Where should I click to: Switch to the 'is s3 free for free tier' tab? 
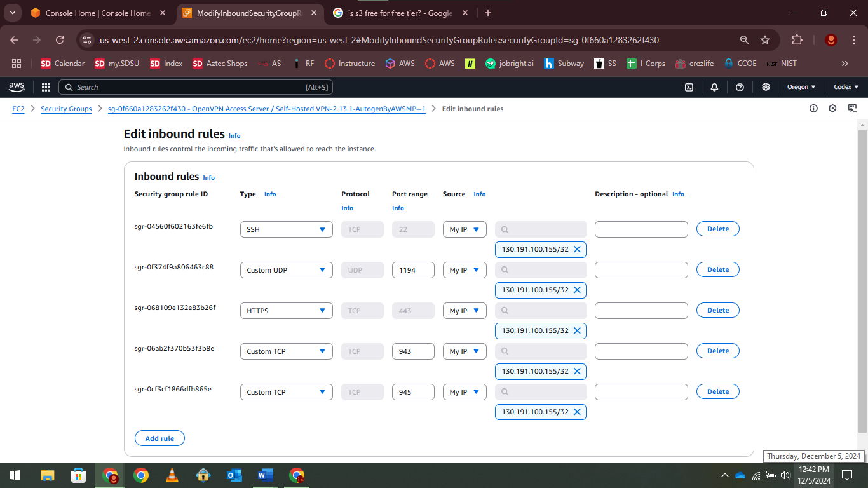[400, 13]
